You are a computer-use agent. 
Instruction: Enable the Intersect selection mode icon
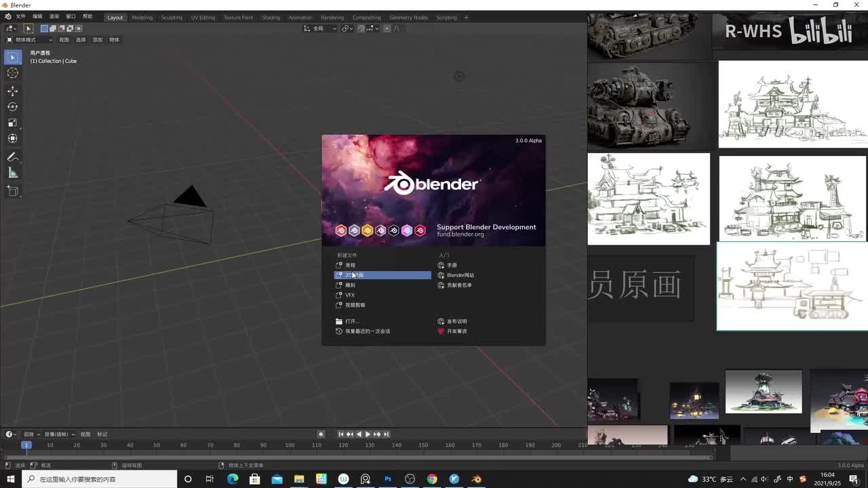(x=78, y=28)
